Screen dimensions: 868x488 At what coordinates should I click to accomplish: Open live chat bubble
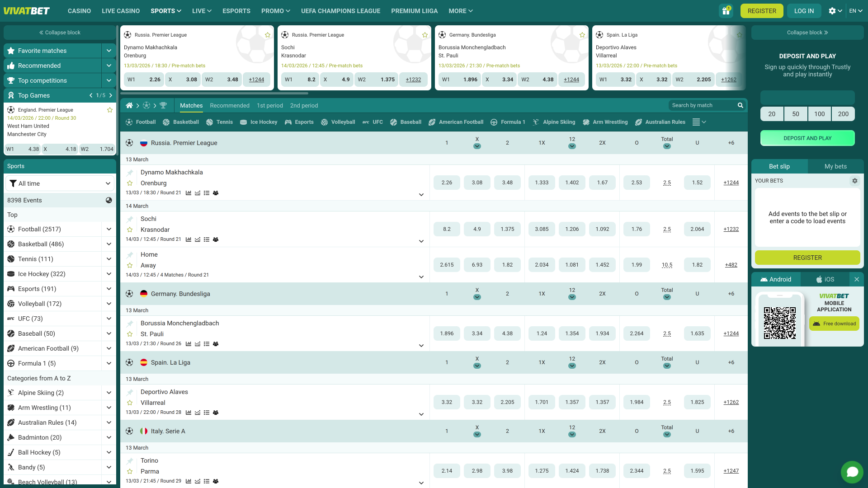pos(852,472)
